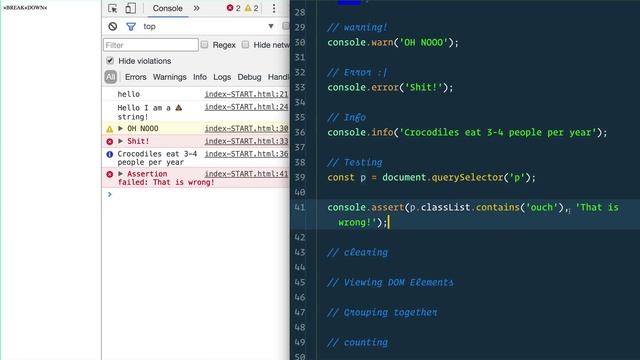This screenshot has width=640, height=360.
Task: Click the warning triangle icon beside OH NOOO
Action: [x=109, y=129]
